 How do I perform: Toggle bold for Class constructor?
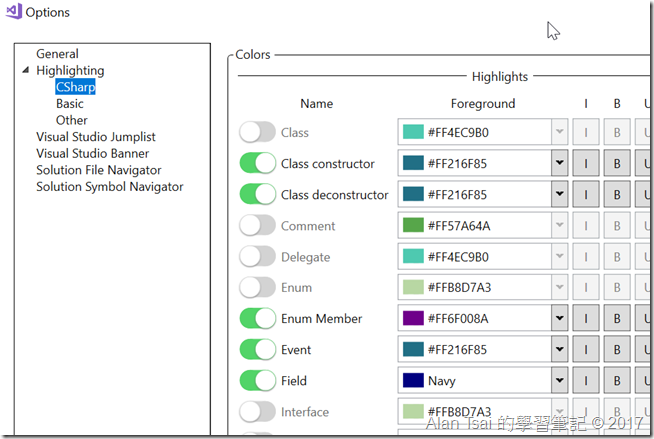[617, 164]
